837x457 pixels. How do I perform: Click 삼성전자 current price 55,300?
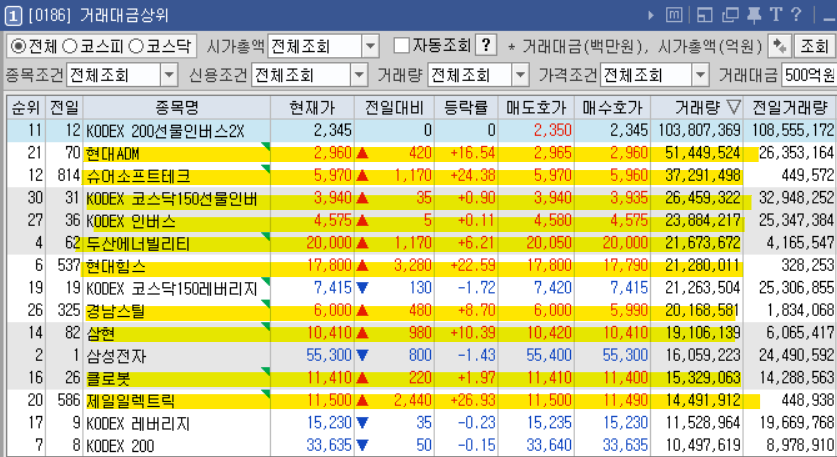(x=329, y=355)
